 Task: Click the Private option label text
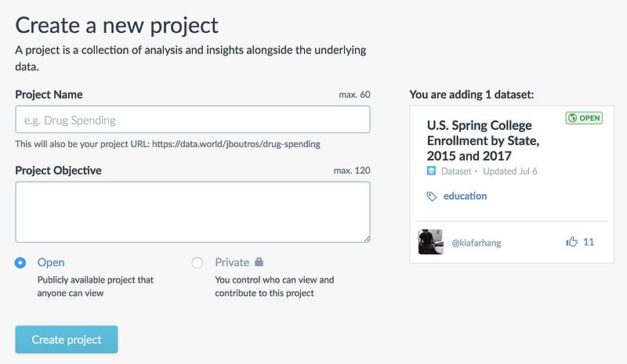(x=232, y=262)
